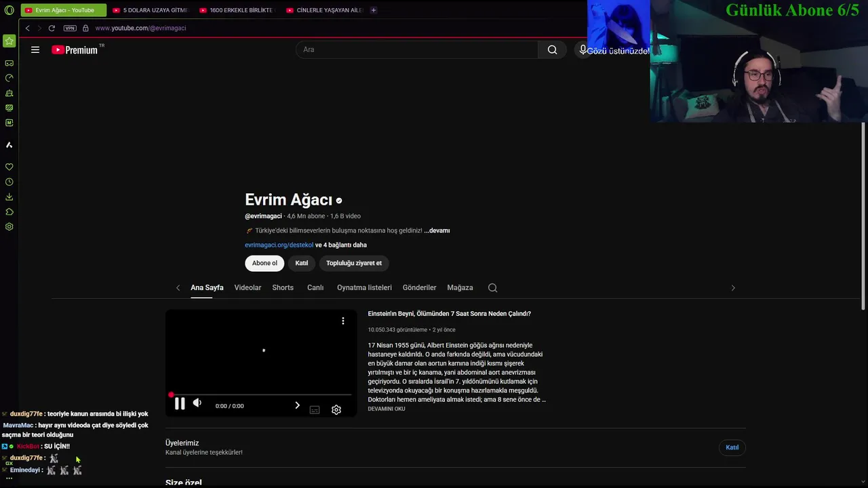Switch to '1600 ERKEKLE BİRLİKTE' tab
The height and width of the screenshot is (488, 868).
[x=237, y=10]
